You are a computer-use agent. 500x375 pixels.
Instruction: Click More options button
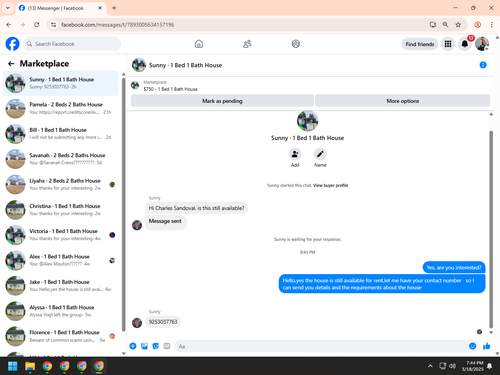coord(403,101)
